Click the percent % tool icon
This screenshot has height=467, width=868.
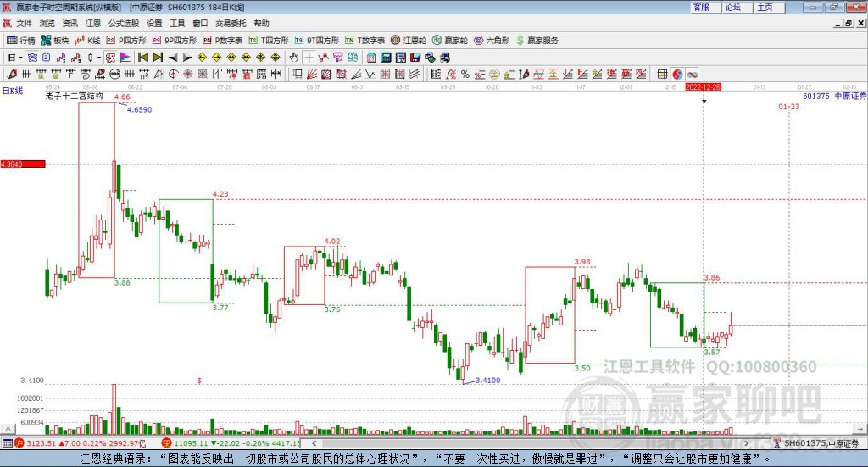[465, 74]
